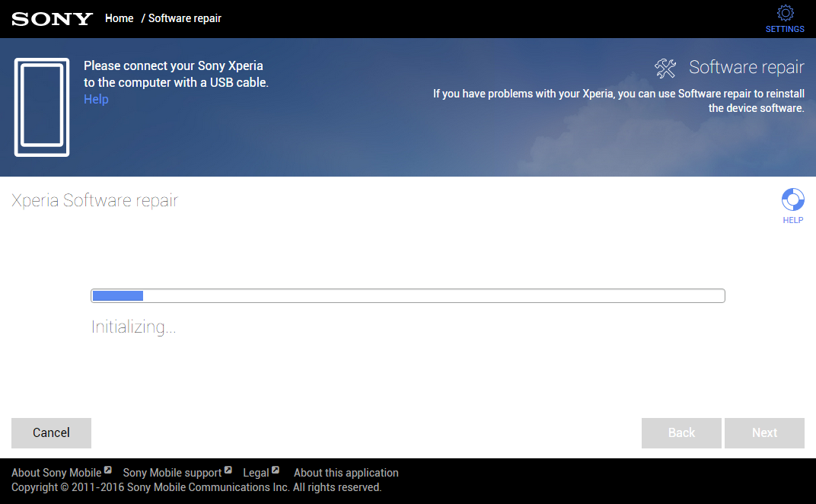The image size is (816, 504).
Task: Open the Settings gear icon
Action: (x=785, y=13)
